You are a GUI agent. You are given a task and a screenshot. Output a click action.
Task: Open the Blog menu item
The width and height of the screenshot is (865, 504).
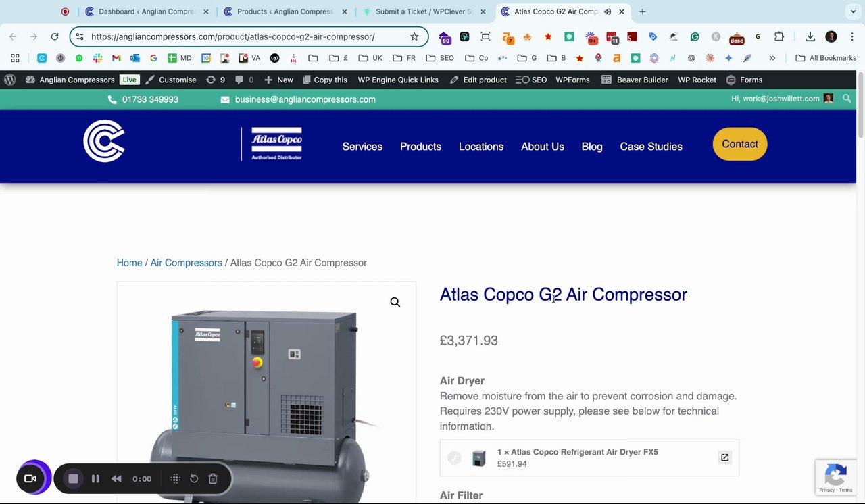pos(592,147)
